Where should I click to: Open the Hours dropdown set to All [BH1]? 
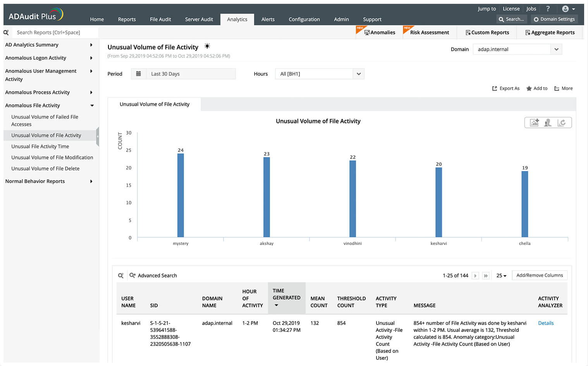358,74
